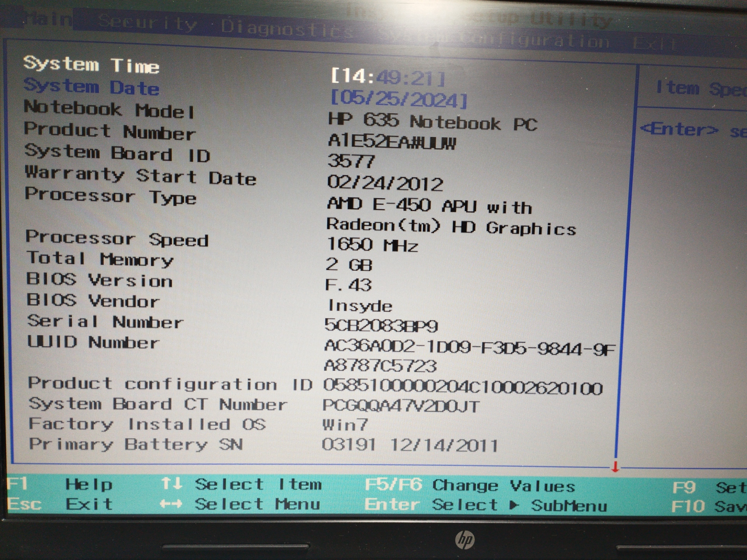
Task: Click the AMD E-450 APU with text
Action: 429,205
